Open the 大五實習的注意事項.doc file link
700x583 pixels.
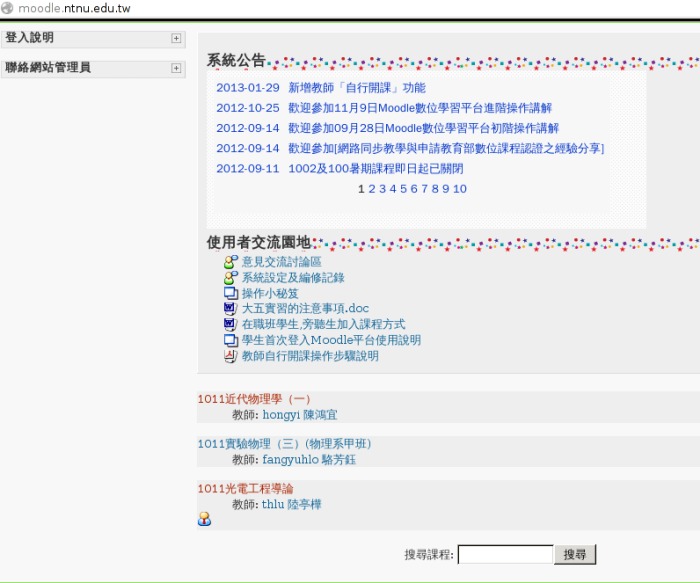tap(305, 308)
